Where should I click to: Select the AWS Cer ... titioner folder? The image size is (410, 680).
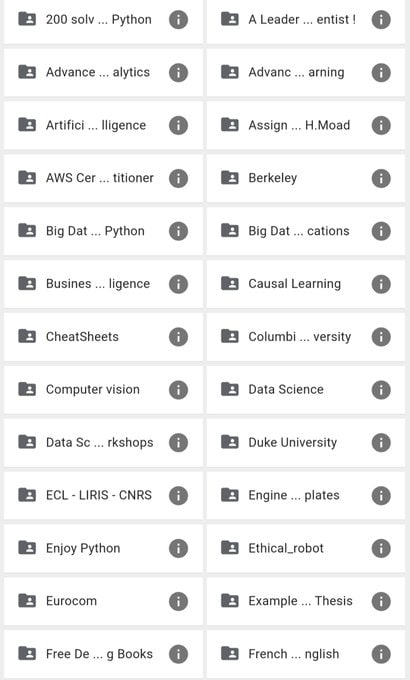(x=103, y=178)
